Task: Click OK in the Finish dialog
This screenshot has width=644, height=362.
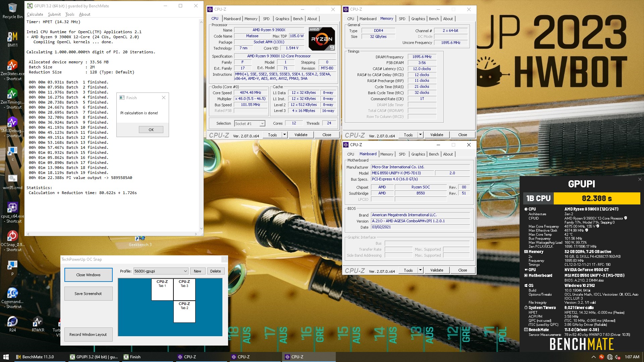Action: point(151,130)
